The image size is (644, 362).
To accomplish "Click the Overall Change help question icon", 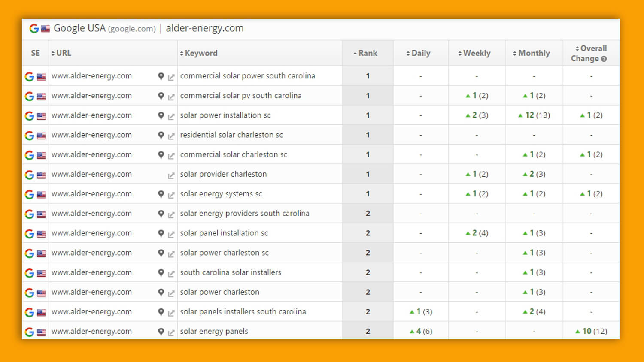I will [x=604, y=59].
